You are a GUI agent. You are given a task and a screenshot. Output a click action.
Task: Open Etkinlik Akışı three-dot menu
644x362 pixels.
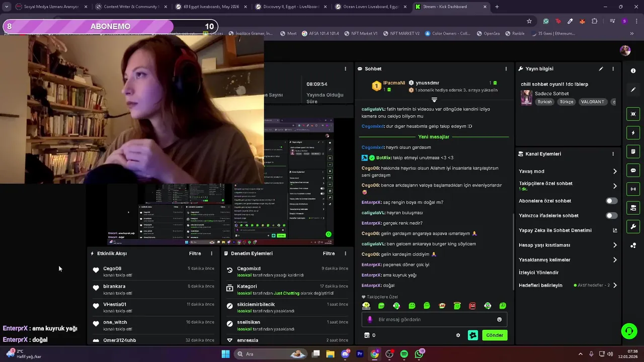(211, 253)
